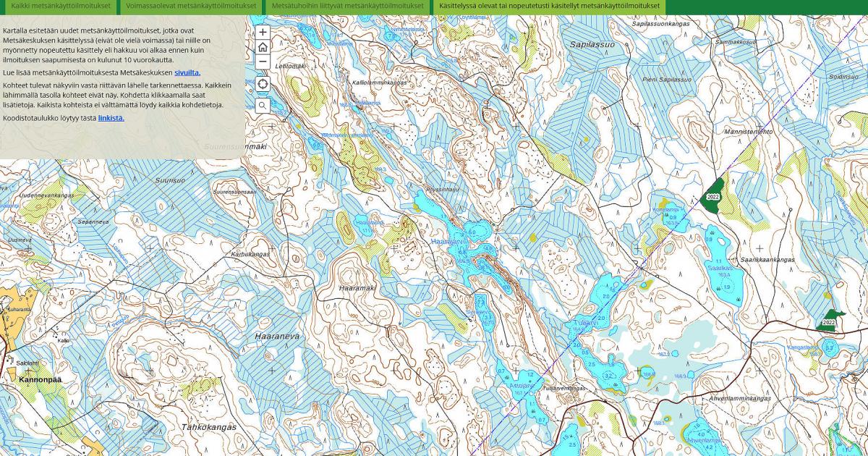Zoom in on the map with plus button
The width and height of the screenshot is (868, 456).
click(263, 33)
